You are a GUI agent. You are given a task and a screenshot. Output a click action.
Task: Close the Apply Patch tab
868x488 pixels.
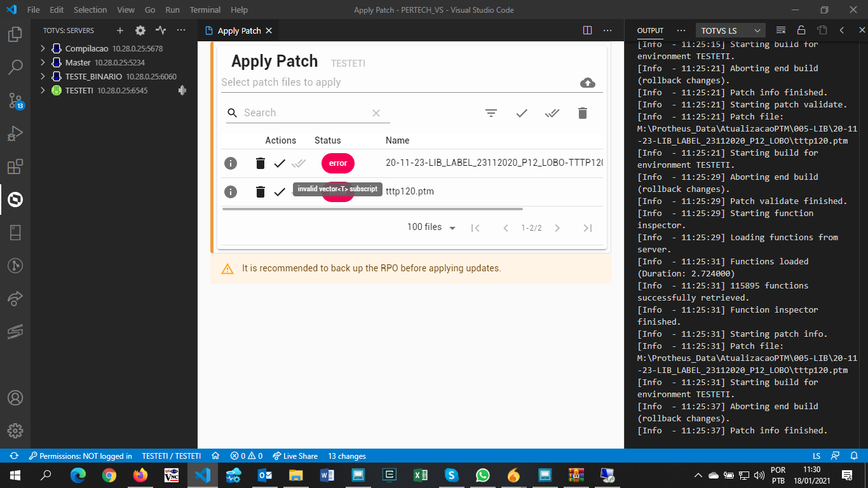click(269, 30)
